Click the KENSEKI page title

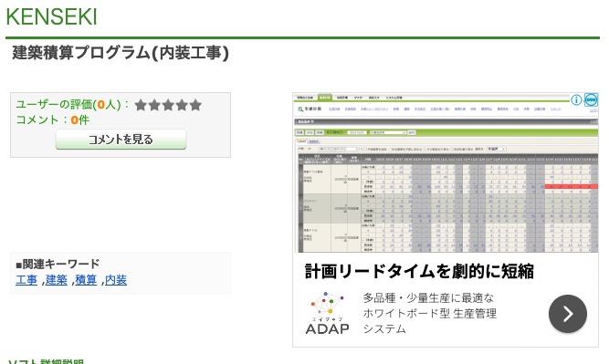tap(51, 16)
